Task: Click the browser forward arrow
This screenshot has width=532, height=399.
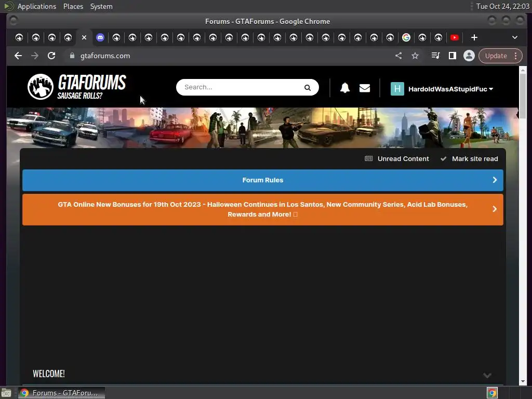Action: (x=35, y=56)
